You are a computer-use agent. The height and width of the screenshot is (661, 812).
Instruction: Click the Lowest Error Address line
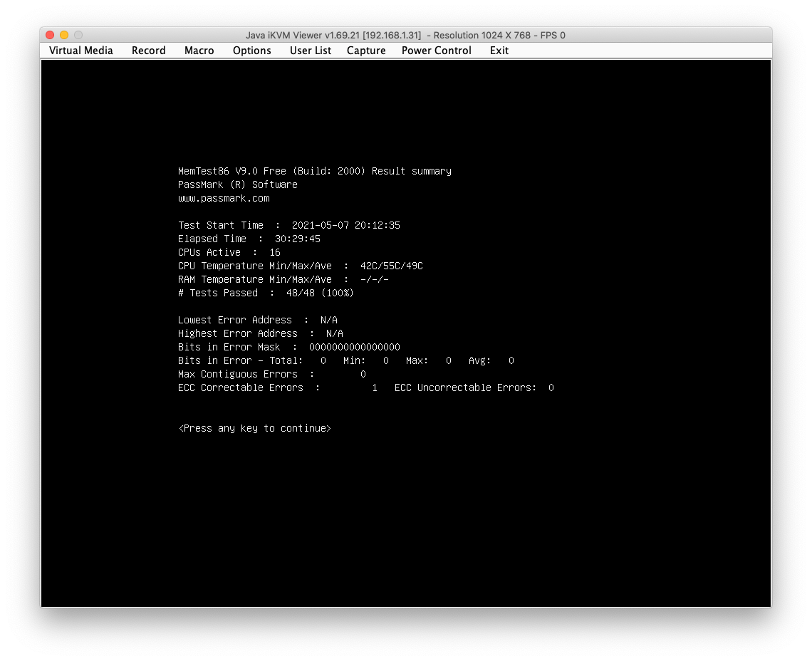coord(258,320)
